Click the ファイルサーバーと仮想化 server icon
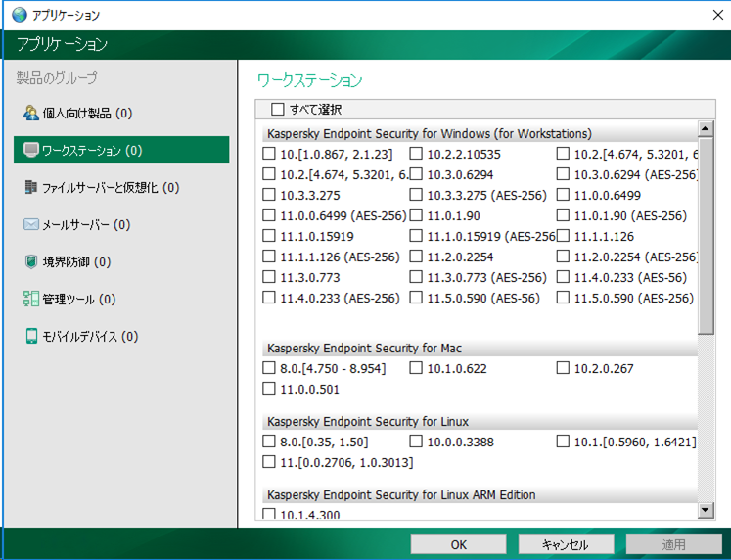The image size is (731, 560). click(x=30, y=187)
